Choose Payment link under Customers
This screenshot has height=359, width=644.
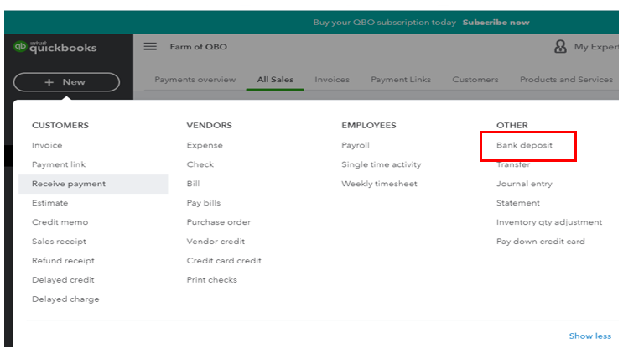tap(59, 164)
